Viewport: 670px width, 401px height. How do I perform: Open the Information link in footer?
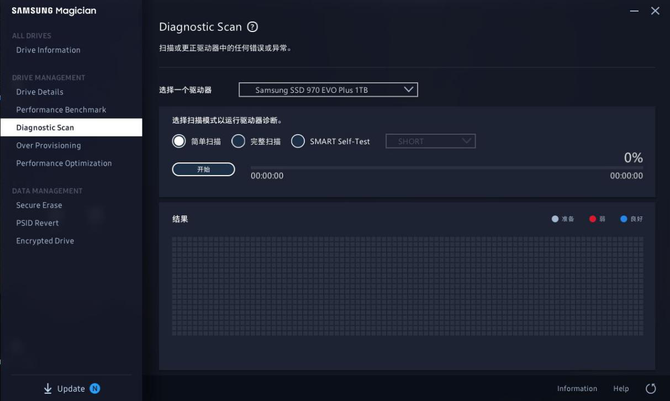[577, 389]
